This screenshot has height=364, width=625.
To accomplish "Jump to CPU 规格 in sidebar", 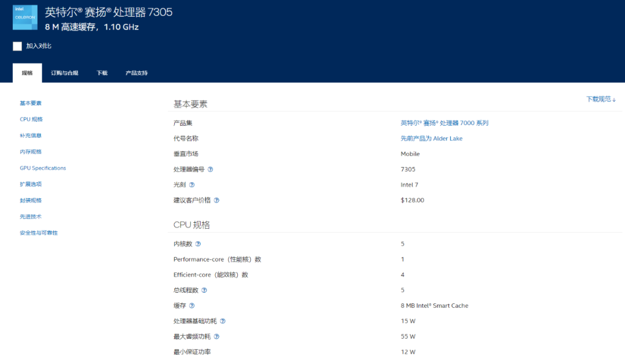I will (x=31, y=119).
